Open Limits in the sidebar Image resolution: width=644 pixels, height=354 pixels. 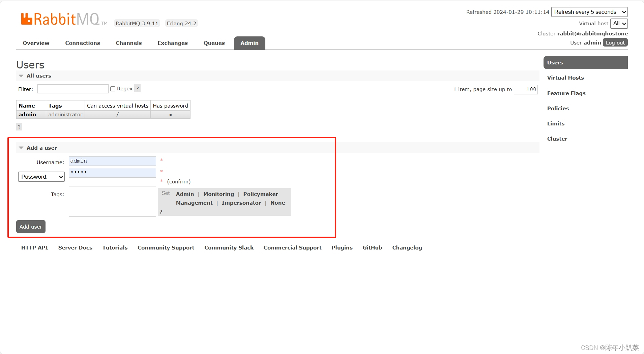556,124
